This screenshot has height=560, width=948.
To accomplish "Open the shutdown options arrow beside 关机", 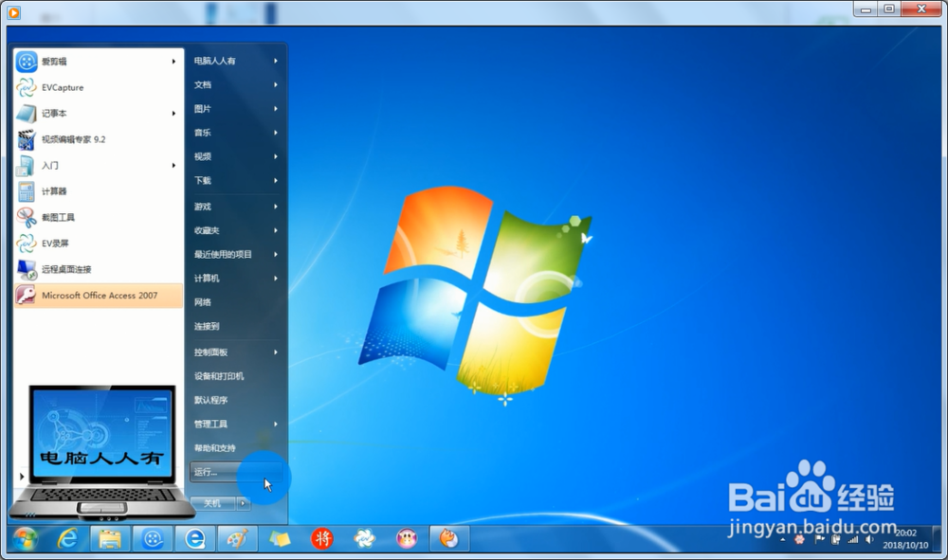I will tap(243, 503).
